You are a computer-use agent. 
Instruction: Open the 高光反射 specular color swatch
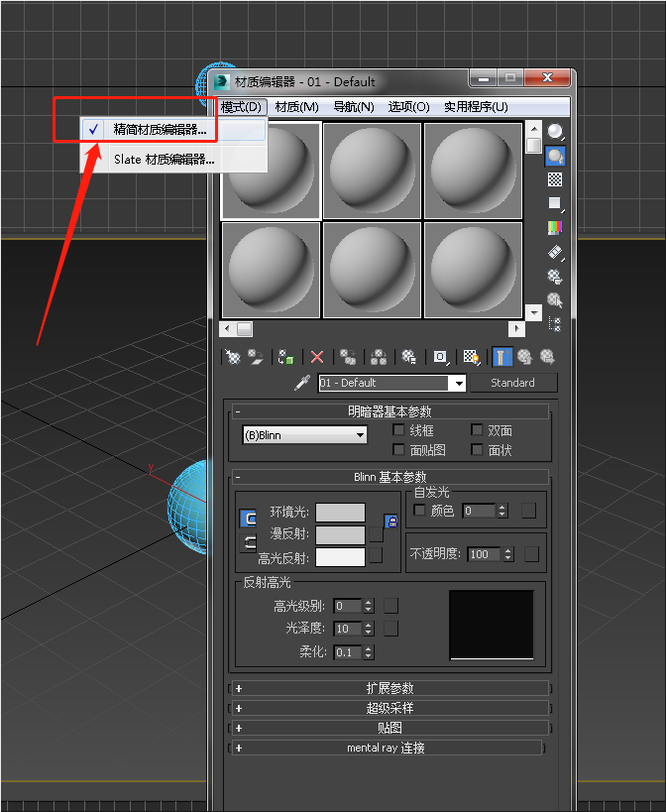coord(341,557)
